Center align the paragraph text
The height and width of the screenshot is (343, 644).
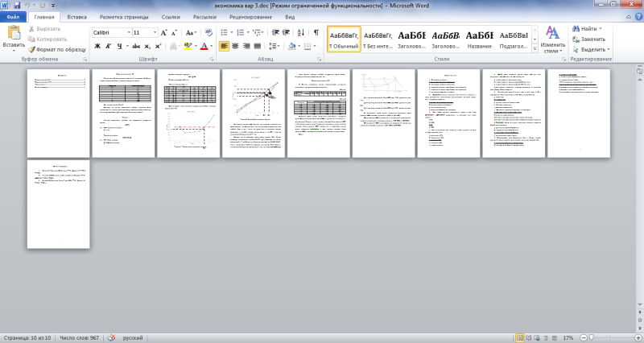237,47
